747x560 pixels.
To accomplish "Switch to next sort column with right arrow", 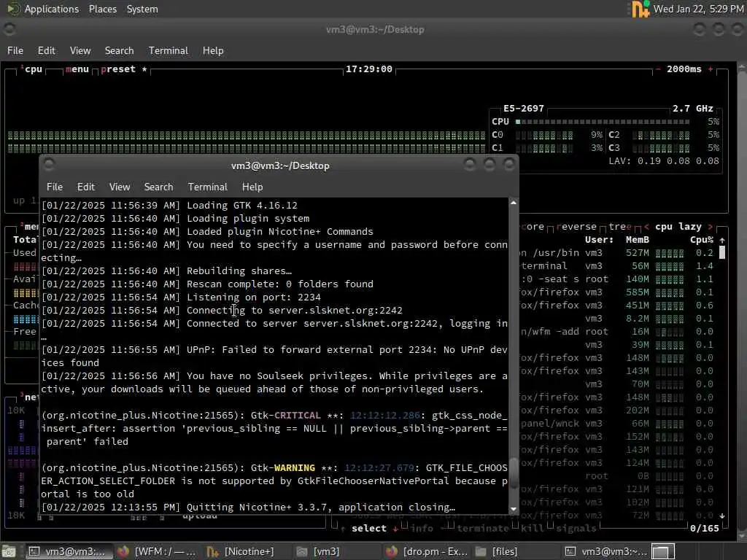I will [711, 227].
